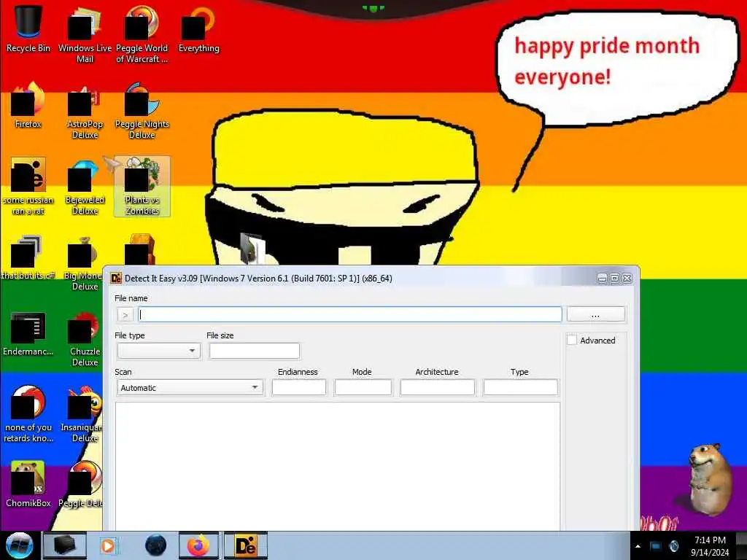Click the > button beside File name
Screen dimensions: 747x560
point(125,315)
